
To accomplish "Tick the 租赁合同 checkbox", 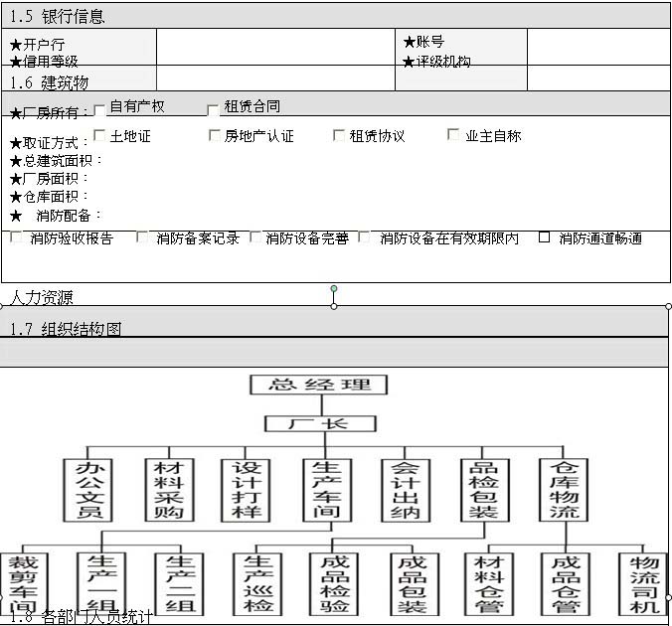I will point(213,108).
